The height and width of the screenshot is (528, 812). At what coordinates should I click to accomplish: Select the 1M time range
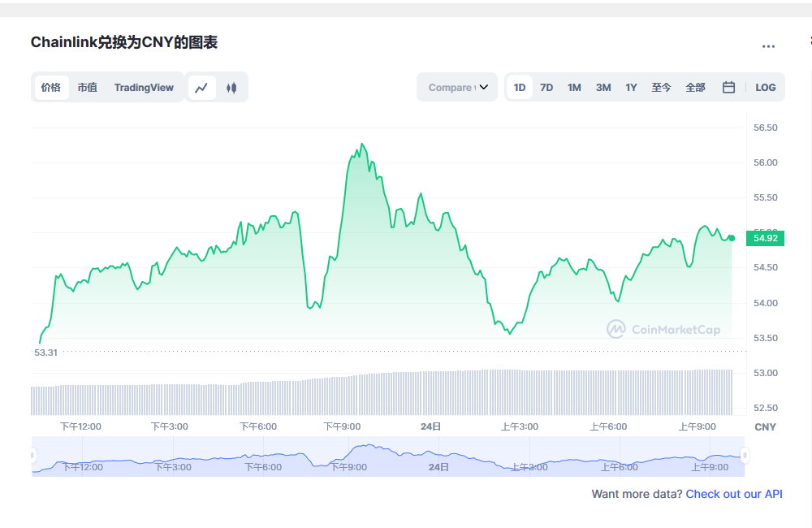574,88
